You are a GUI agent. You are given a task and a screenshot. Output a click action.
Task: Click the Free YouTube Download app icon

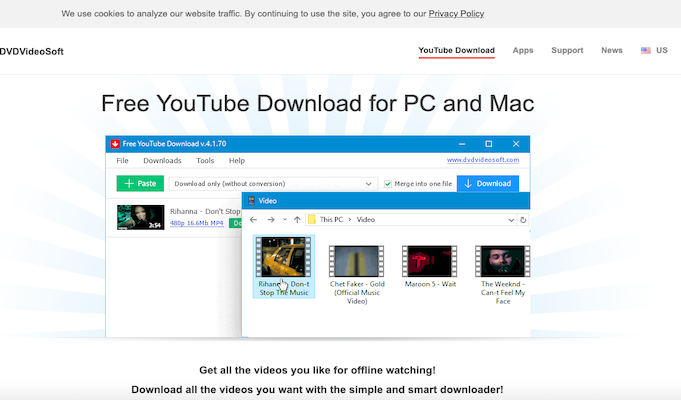[115, 144]
